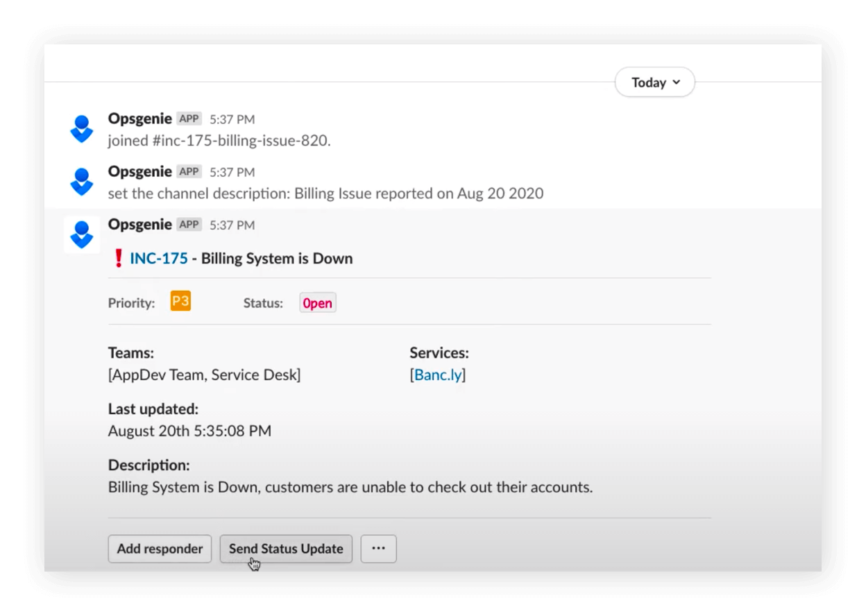The height and width of the screenshot is (616, 866).
Task: Click the Opsgenie avatar on the joined message
Action: [81, 129]
